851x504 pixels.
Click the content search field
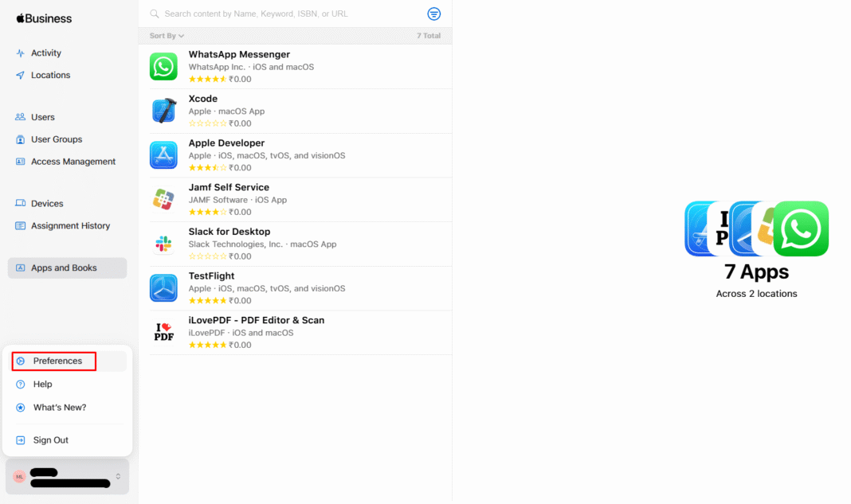[x=287, y=14]
